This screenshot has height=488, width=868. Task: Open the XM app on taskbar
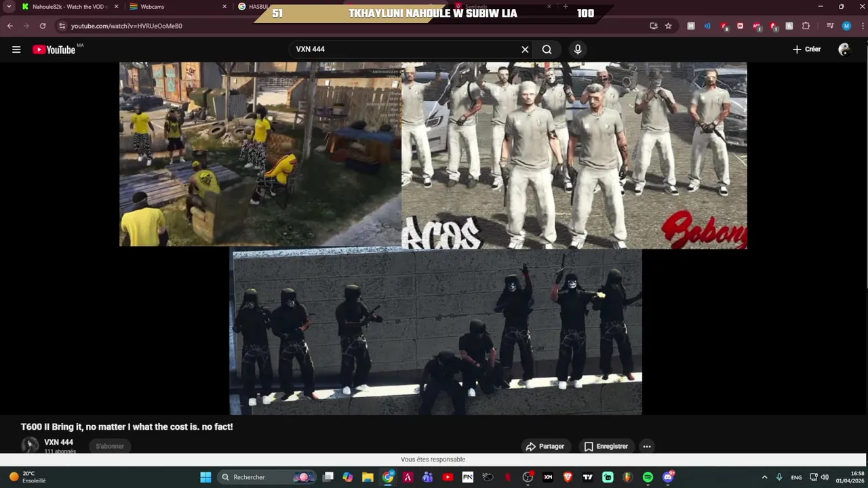click(548, 477)
